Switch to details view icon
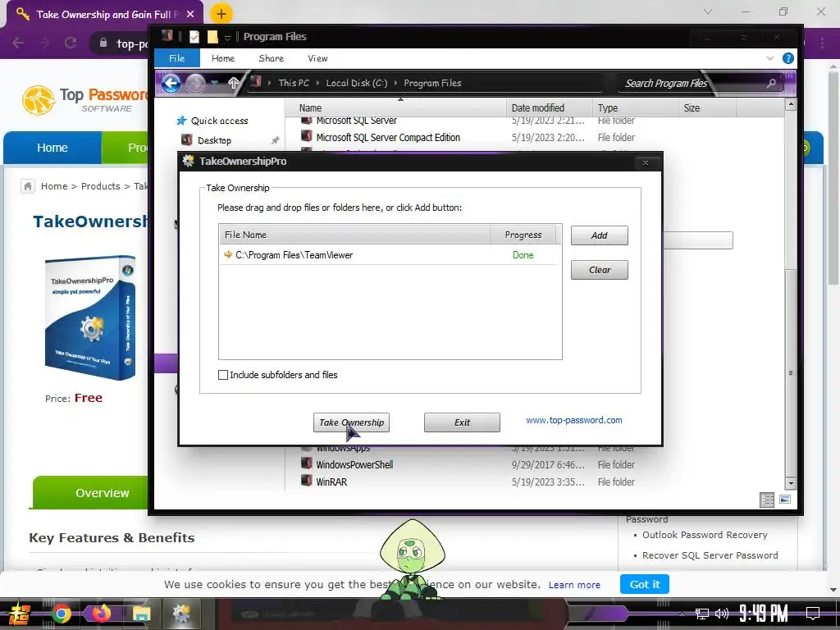 (x=767, y=500)
